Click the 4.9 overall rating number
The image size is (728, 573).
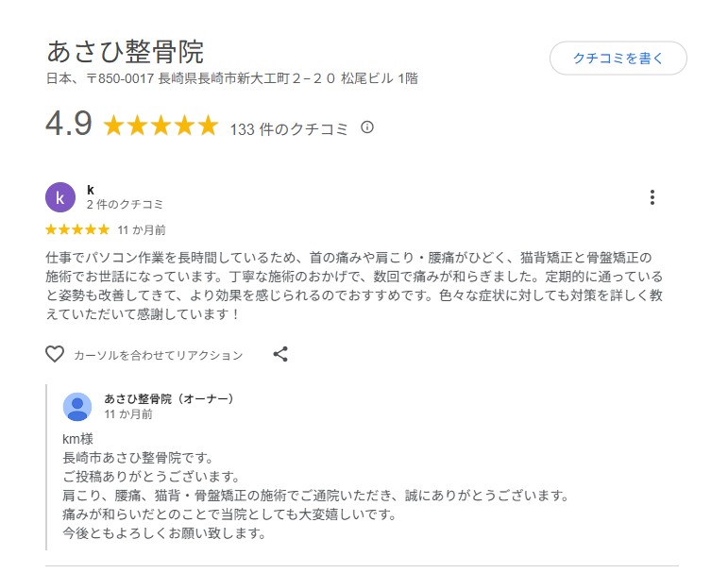point(69,125)
